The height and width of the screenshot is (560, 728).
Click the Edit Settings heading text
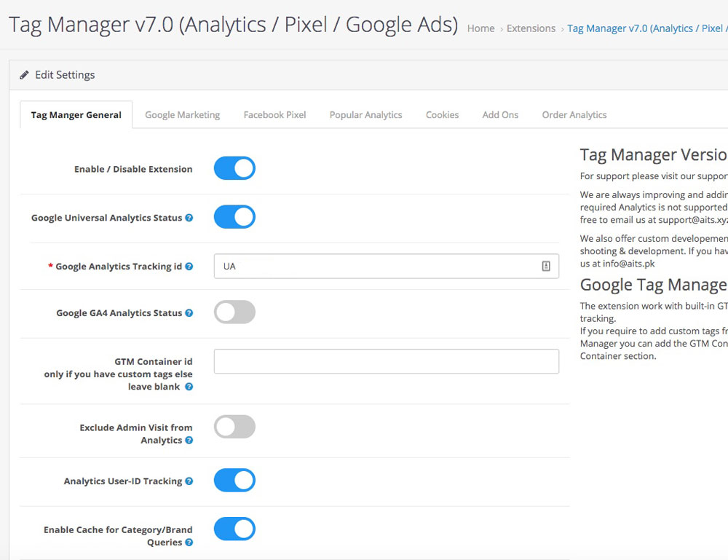65,75
